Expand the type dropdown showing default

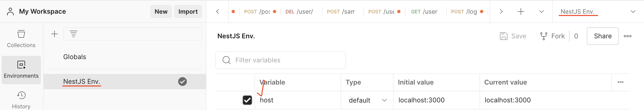click(x=367, y=100)
